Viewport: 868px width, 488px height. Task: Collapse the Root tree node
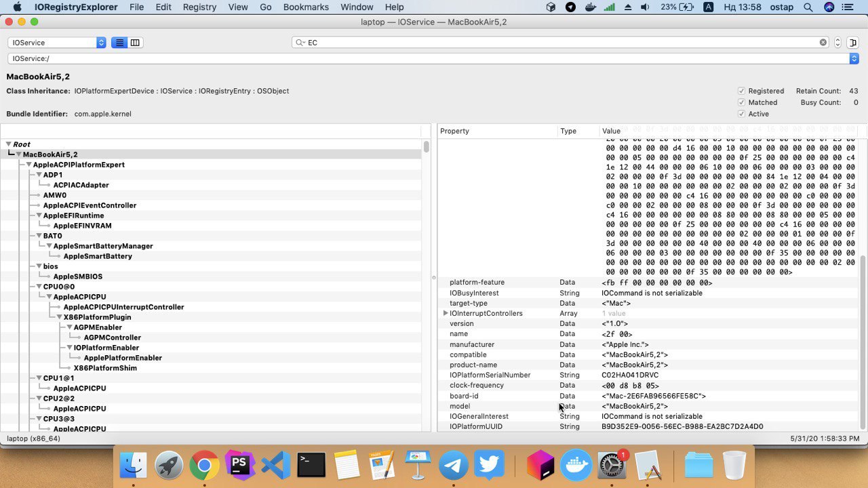point(9,144)
